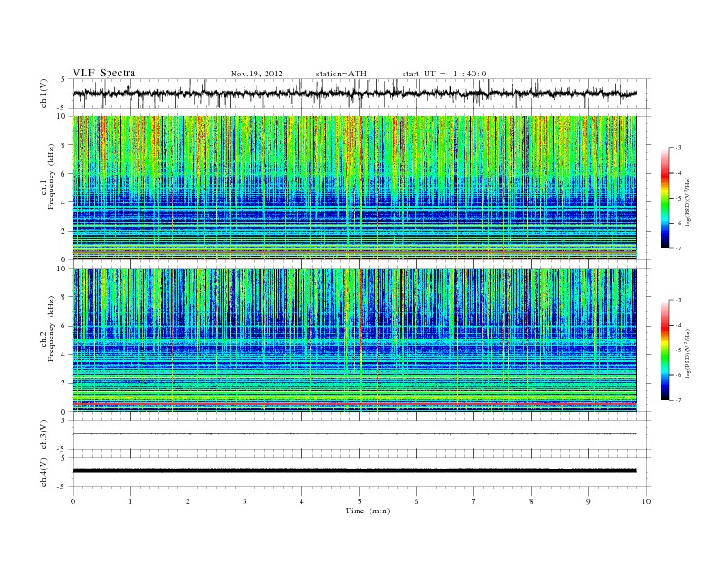Click the ch.1 spectrogram color scale bar
Screen dimensions: 728x563
[x=665, y=198]
